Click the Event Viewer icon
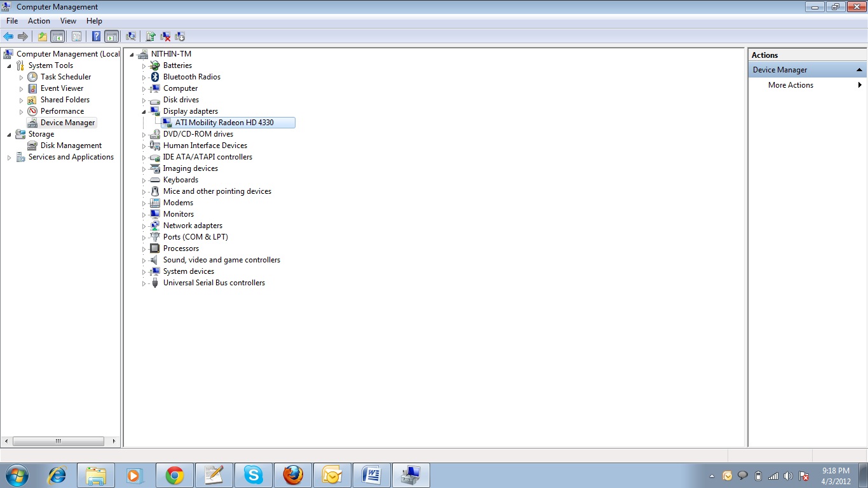 pyautogui.click(x=32, y=88)
